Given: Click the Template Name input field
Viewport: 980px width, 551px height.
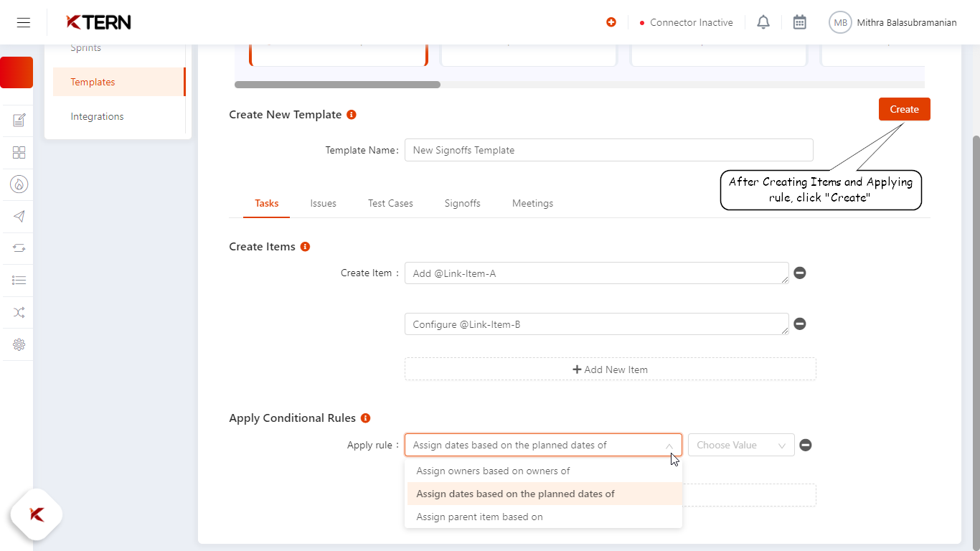Looking at the screenshot, I should click(x=608, y=150).
